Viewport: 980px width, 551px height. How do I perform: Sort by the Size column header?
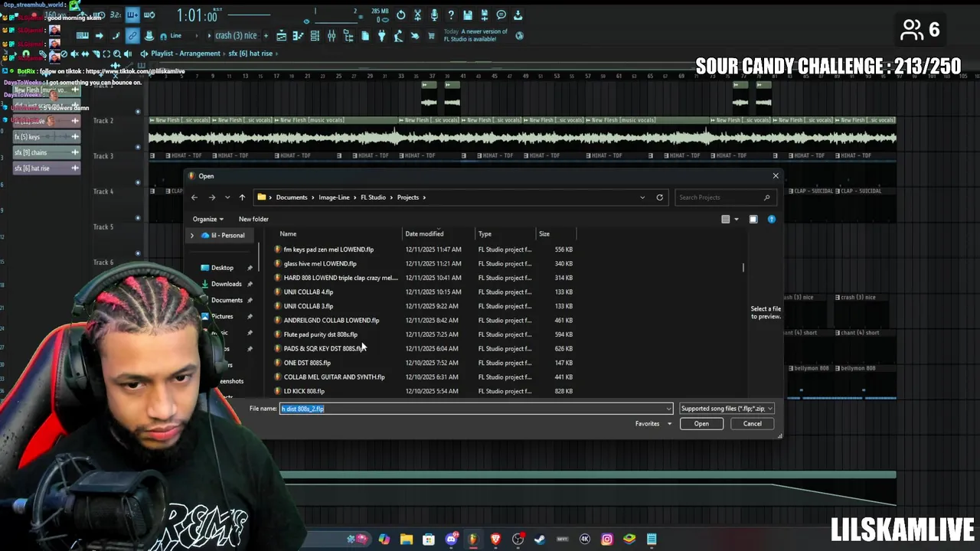pyautogui.click(x=544, y=234)
